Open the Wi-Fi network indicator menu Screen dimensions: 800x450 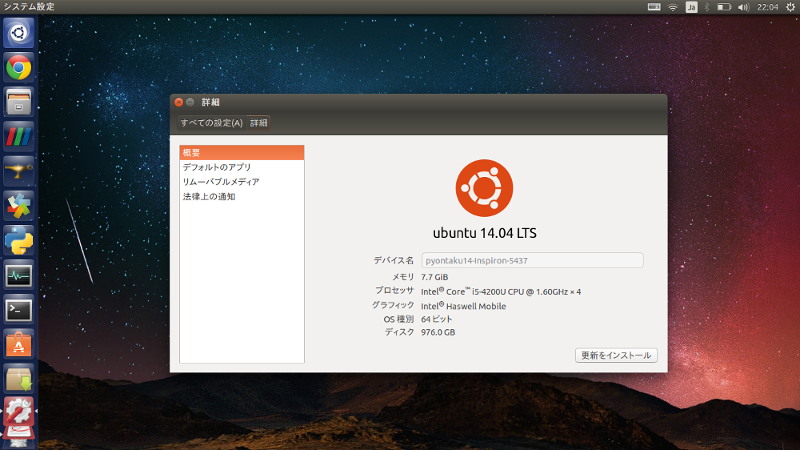(673, 7)
